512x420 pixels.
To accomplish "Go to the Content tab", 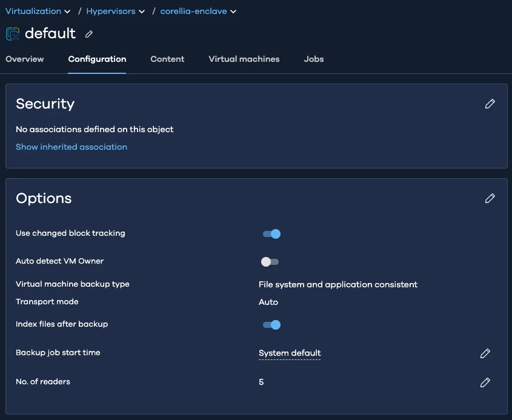I will [x=167, y=59].
